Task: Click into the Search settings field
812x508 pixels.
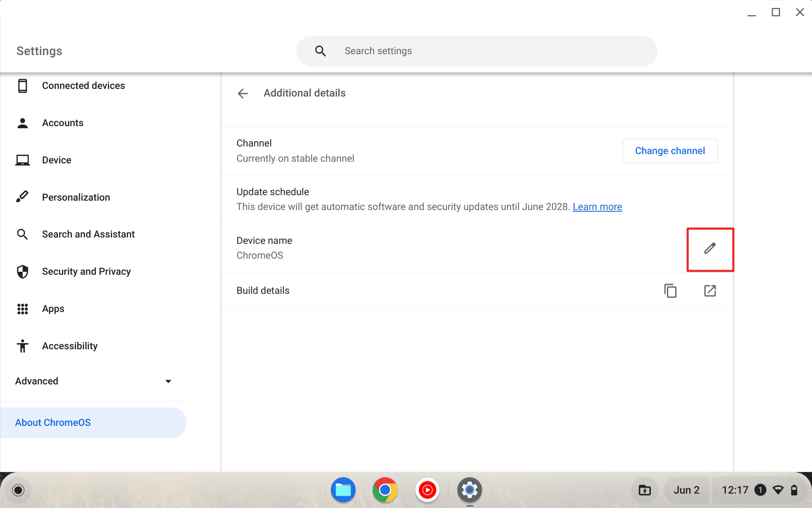Action: tap(477, 51)
